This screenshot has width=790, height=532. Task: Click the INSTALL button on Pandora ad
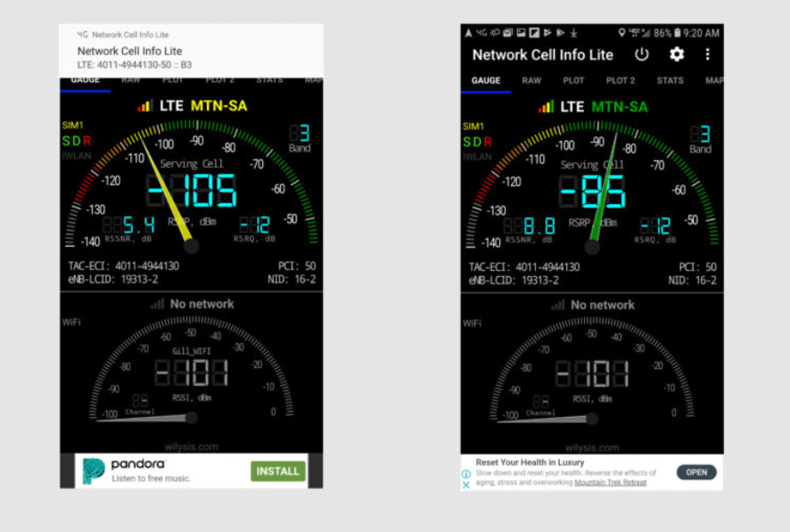277,471
